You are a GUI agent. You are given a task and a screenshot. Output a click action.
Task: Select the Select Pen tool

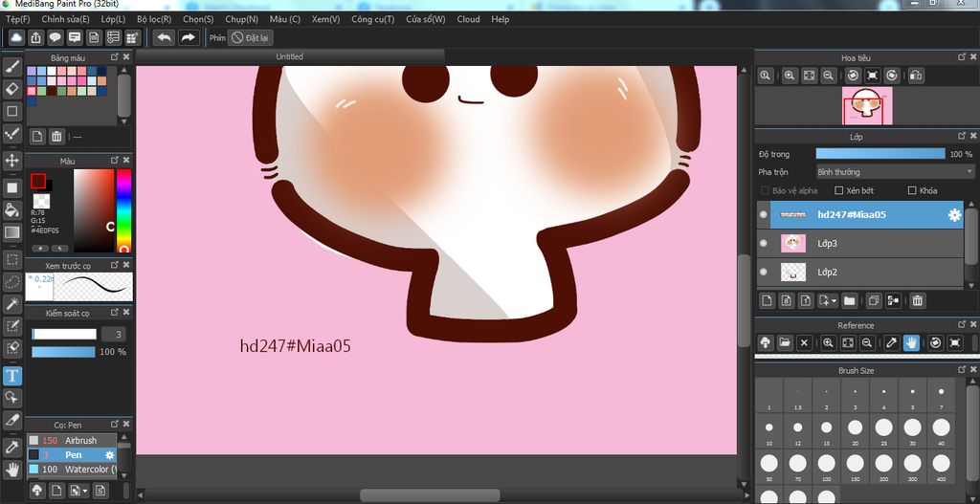tap(11, 326)
